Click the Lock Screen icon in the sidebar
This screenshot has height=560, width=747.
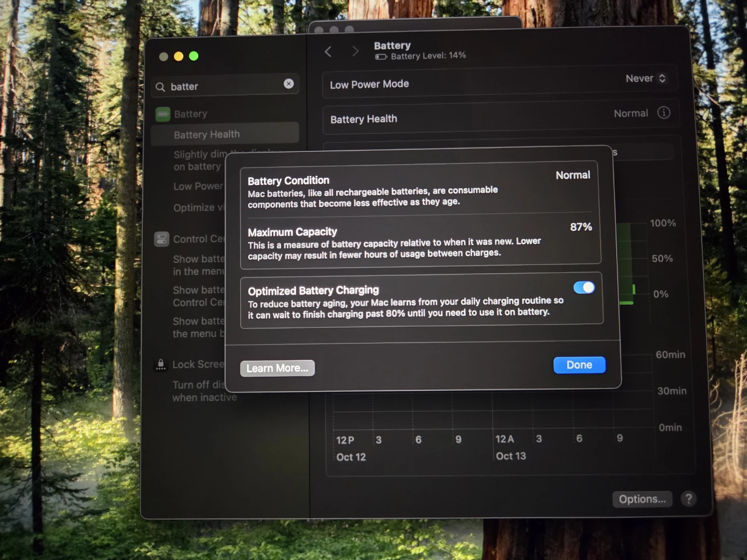(x=161, y=365)
